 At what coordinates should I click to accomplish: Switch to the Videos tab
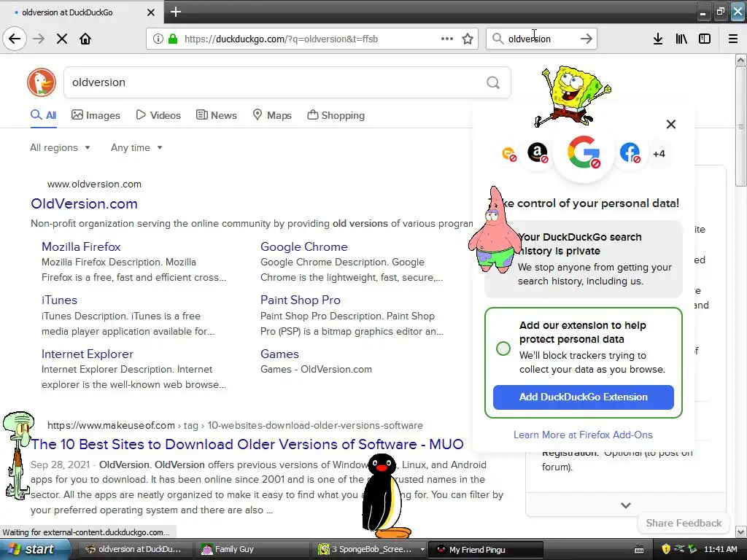158,115
